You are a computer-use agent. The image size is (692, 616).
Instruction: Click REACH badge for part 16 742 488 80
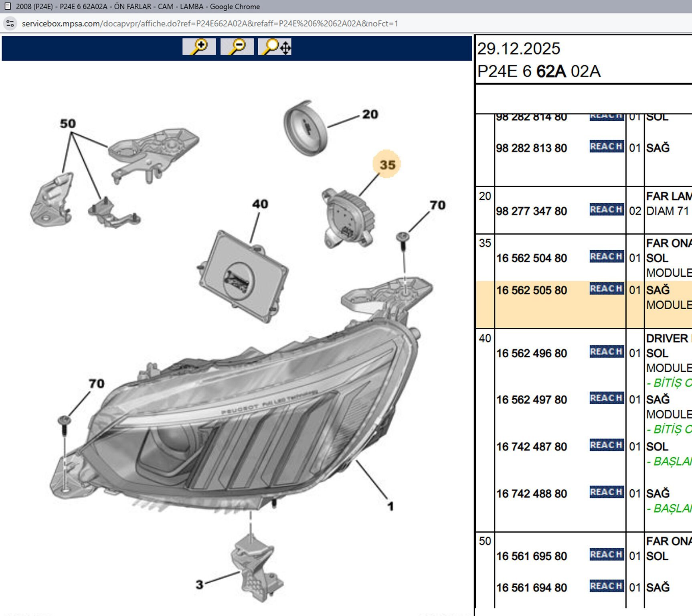coord(606,492)
